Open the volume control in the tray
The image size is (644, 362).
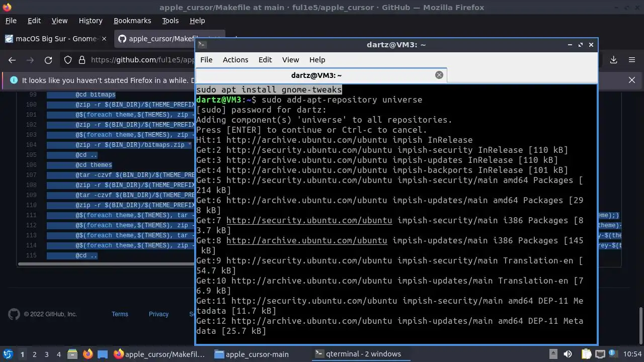click(568, 354)
